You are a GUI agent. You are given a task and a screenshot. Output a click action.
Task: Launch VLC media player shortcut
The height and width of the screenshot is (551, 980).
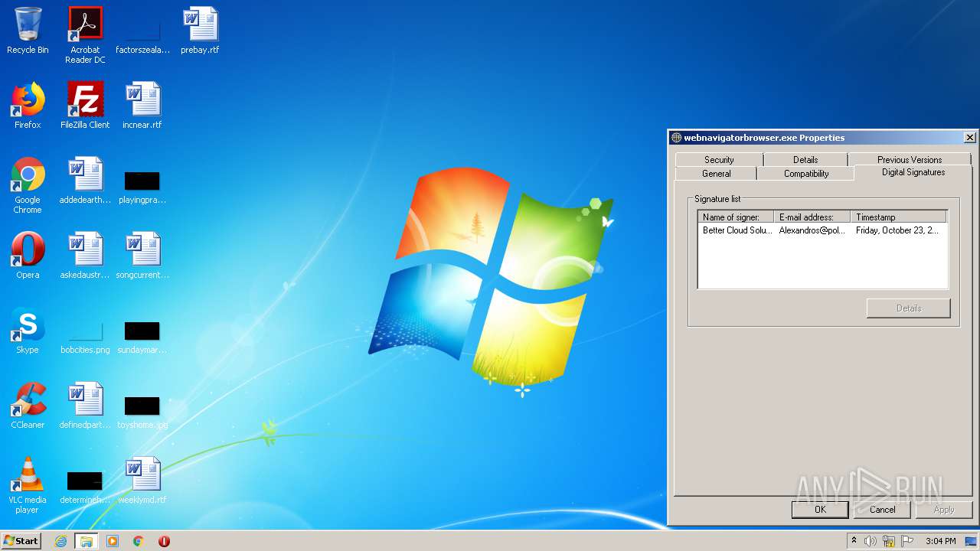[x=28, y=485]
